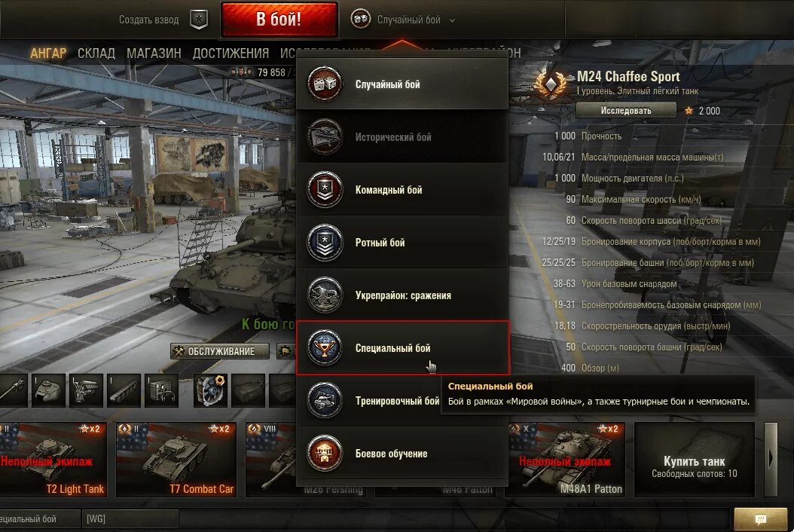The image size is (794, 532).
Task: Pick the Ротный бой chevron icon
Action: [325, 242]
